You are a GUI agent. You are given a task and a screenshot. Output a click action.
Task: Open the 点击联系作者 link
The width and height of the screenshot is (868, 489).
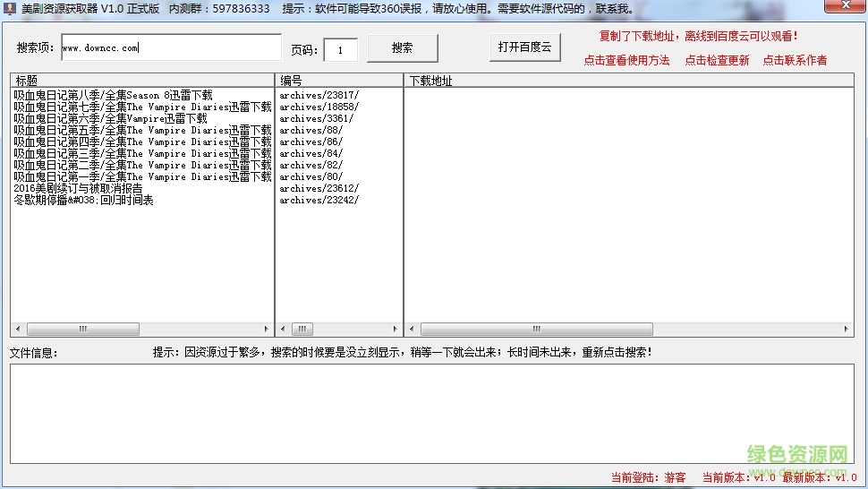795,61
